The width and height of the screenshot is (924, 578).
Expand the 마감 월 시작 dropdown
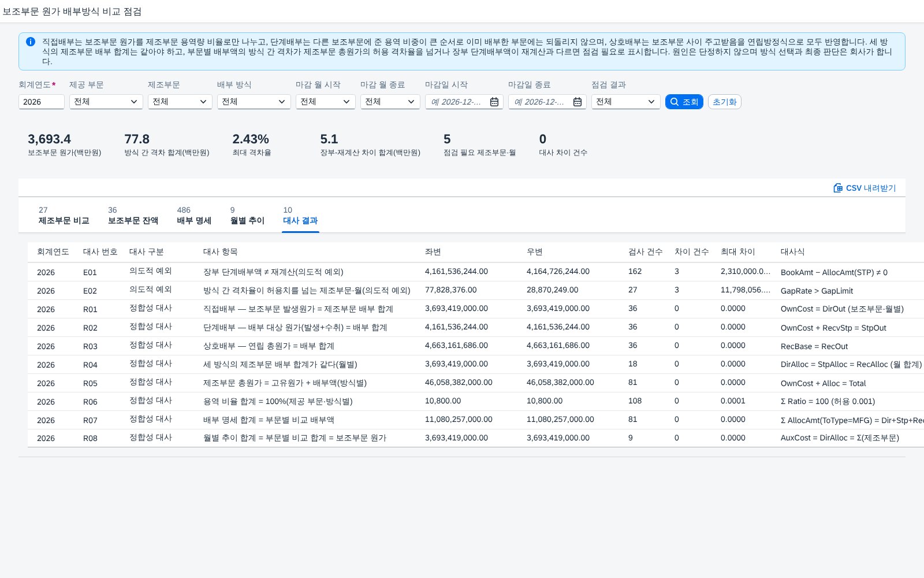click(x=326, y=102)
